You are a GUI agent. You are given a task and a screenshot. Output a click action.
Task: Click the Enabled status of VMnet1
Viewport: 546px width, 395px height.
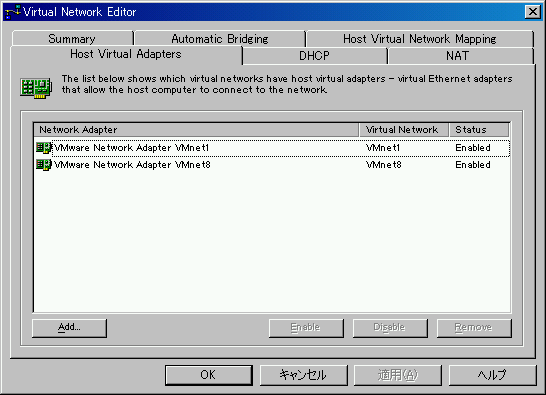473,148
